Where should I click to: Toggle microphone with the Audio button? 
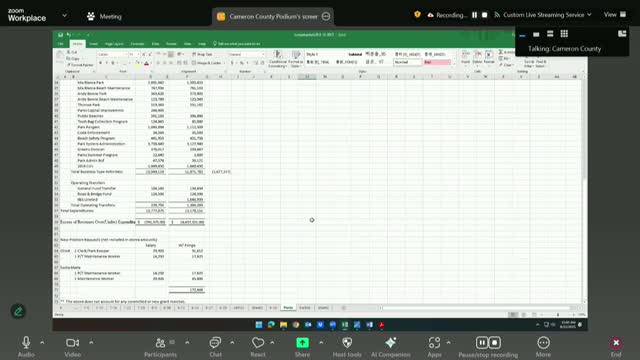[26, 347]
